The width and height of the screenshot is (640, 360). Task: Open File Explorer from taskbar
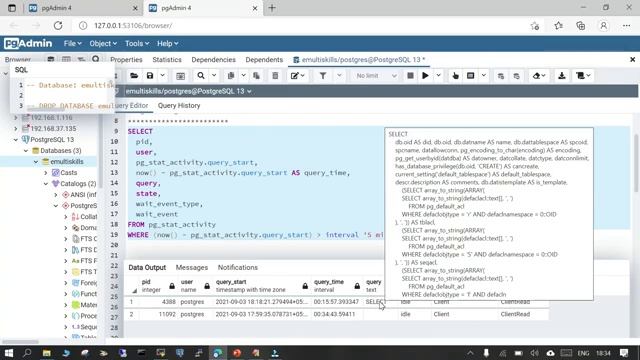46,353
